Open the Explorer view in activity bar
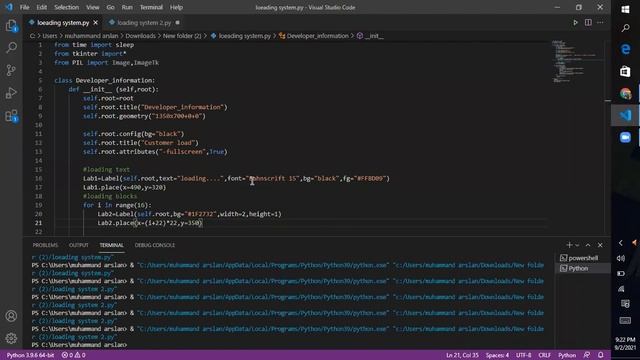This screenshot has width=640, height=360. (x=11, y=26)
